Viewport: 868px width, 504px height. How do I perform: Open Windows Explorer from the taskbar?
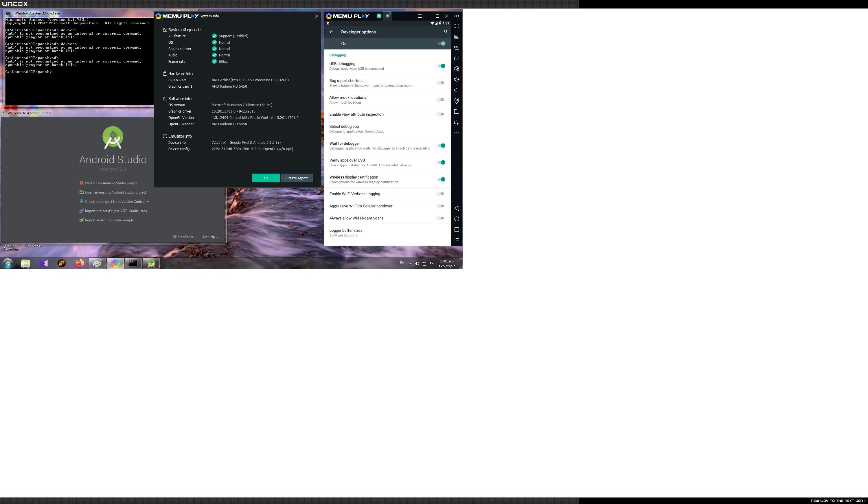(x=26, y=263)
